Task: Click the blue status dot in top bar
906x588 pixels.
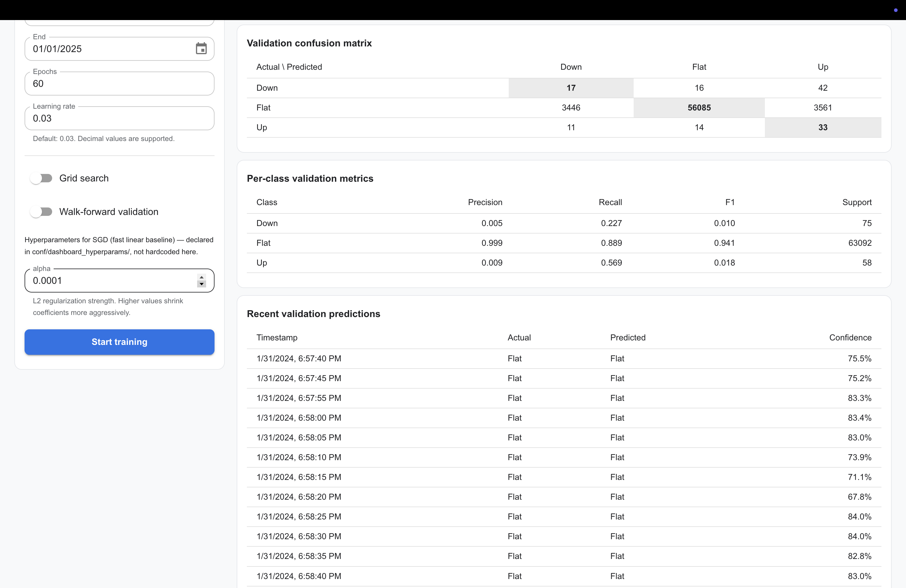Action: pos(895,10)
